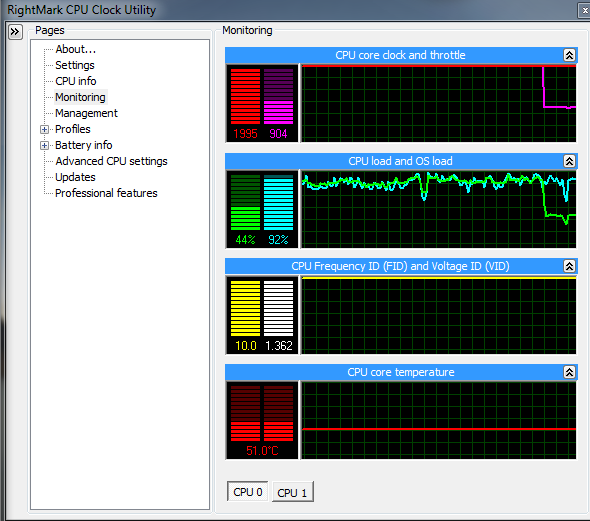Expand the Battery info tree node
Image resolution: width=590 pixels, height=521 pixels.
(44, 146)
